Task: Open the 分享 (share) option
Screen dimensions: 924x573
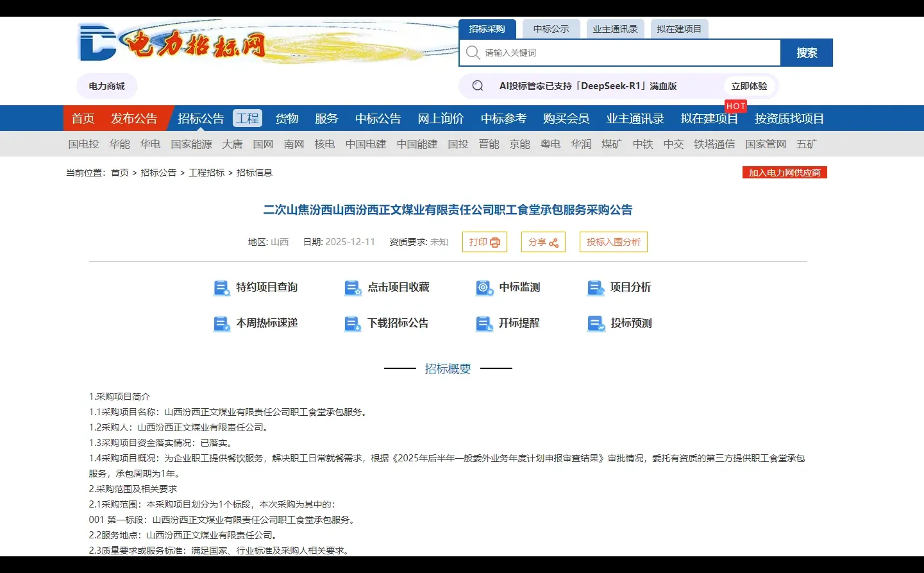Action: point(542,242)
